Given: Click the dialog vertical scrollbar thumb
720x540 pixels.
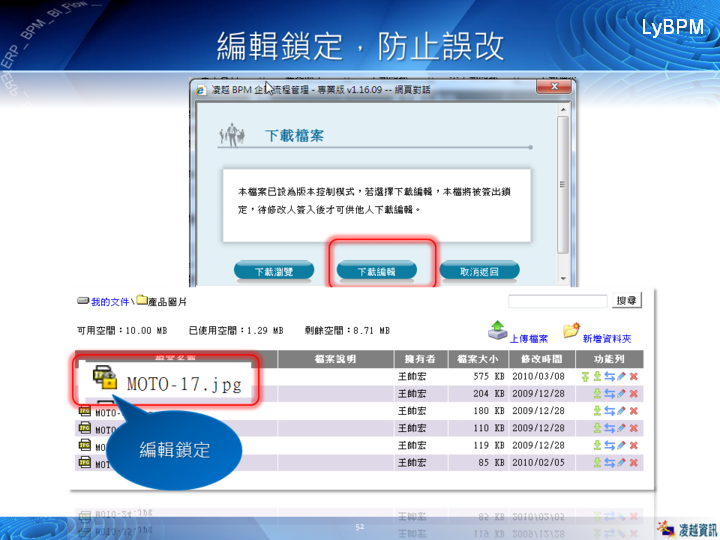Looking at the screenshot, I should 563,185.
